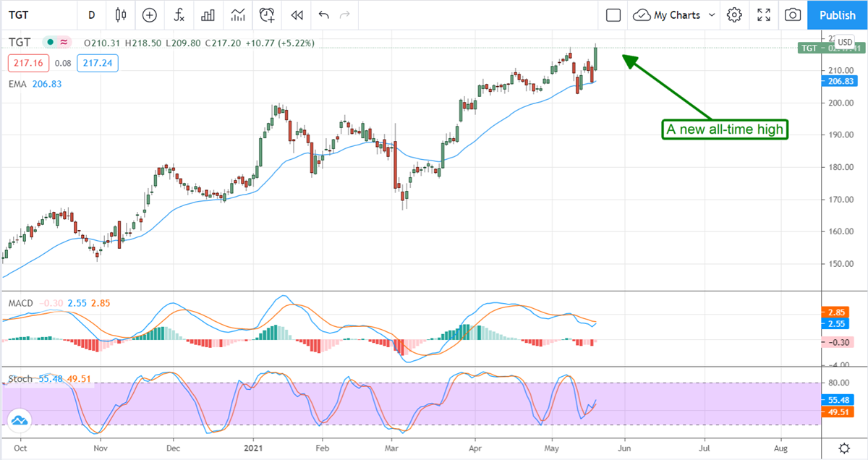Undo the last chart action
The height and width of the screenshot is (460, 868).
tap(323, 14)
